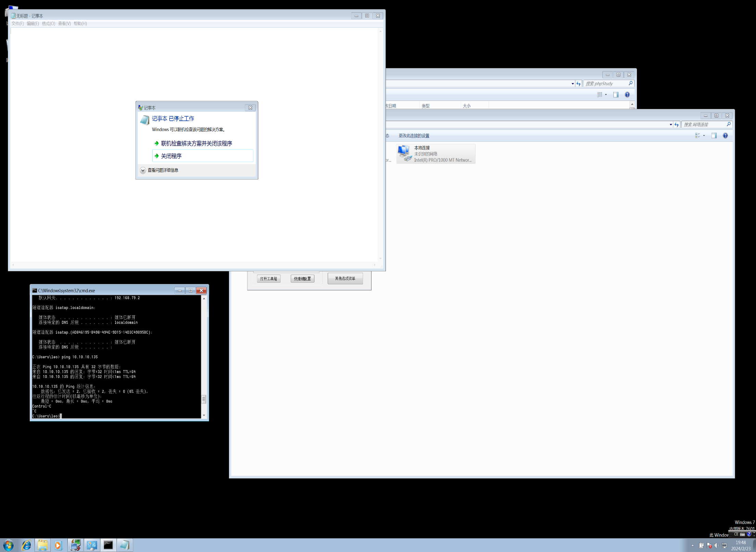756x552 pixels.
Task: Open the Windows Start orb
Action: pyautogui.click(x=9, y=545)
